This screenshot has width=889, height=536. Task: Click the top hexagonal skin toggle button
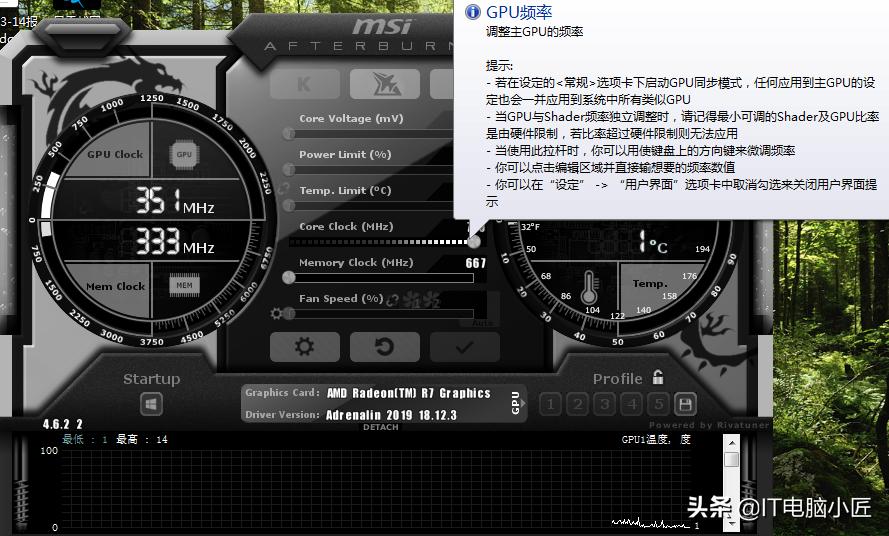coord(84,36)
